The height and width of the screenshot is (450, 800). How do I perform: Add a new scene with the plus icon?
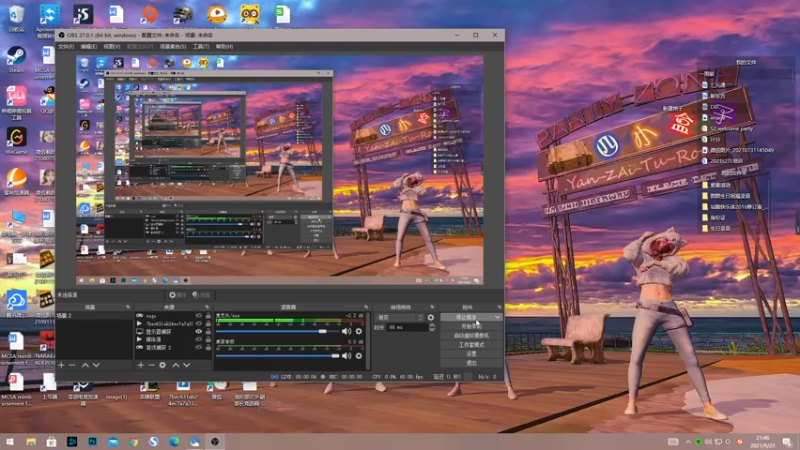pos(61,365)
